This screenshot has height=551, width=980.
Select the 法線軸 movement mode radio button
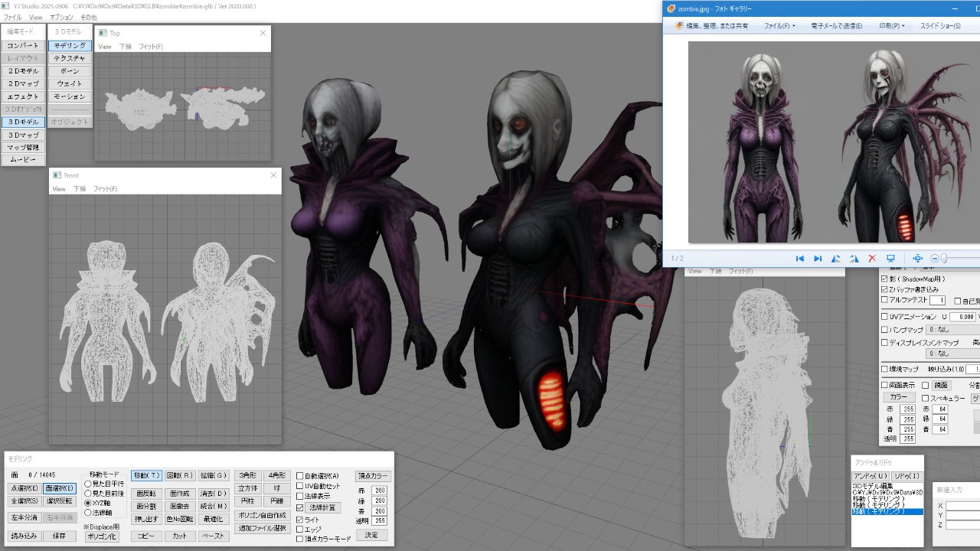coord(88,513)
